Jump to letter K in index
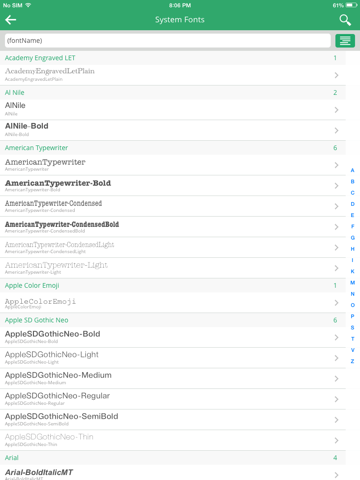 coord(352,271)
